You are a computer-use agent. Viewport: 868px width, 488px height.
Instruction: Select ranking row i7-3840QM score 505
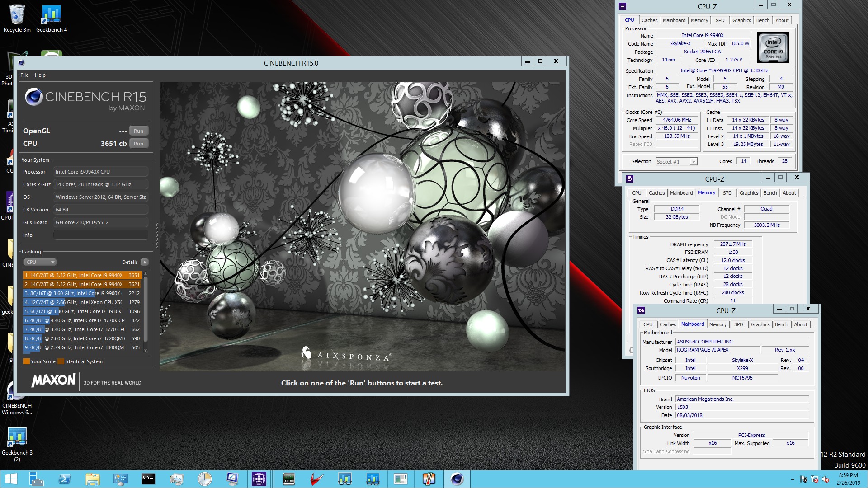[x=82, y=347]
